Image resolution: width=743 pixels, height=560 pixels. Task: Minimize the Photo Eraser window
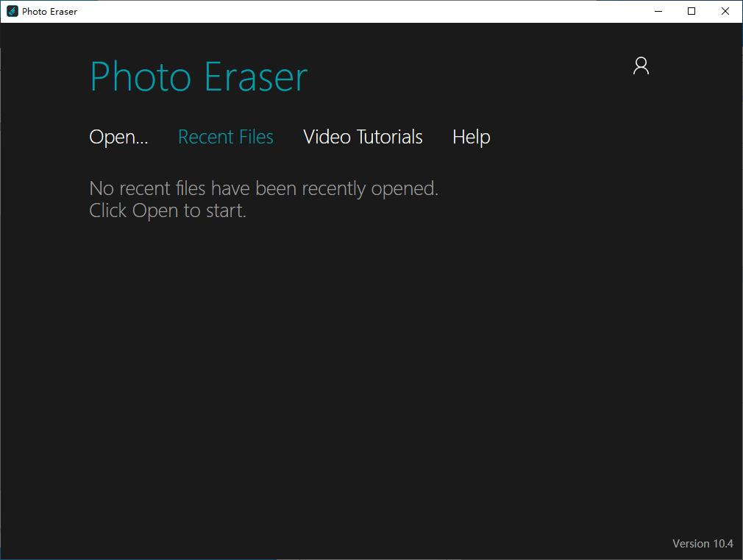[658, 11]
